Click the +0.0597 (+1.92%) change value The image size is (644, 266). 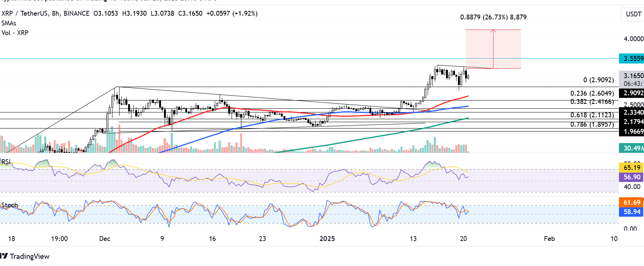pos(232,13)
